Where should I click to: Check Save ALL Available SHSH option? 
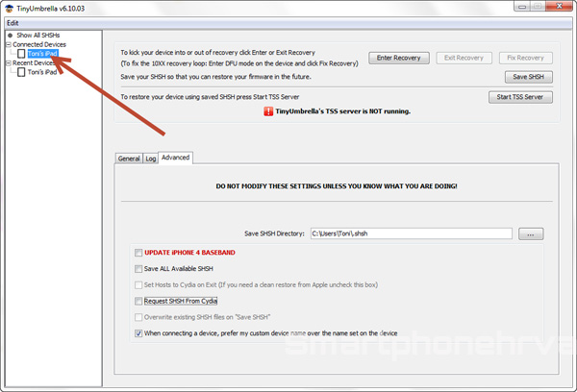pyautogui.click(x=139, y=269)
